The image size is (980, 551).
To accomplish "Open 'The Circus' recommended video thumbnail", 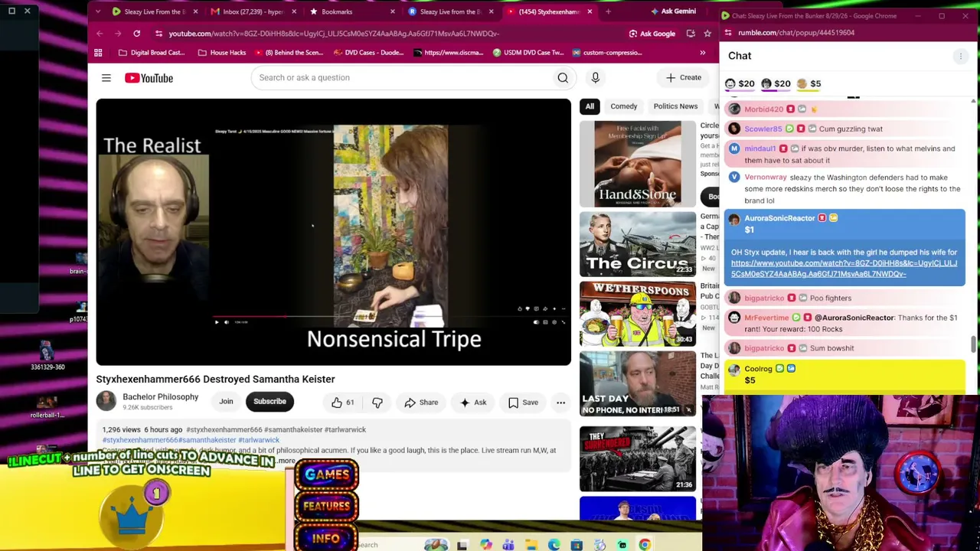I will pyautogui.click(x=638, y=244).
